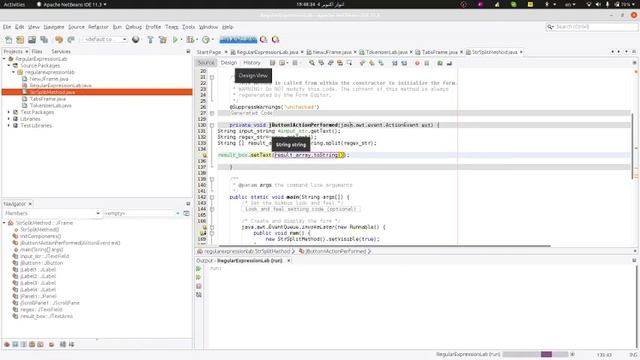Click the Debug Project toolbar icon

(190, 40)
